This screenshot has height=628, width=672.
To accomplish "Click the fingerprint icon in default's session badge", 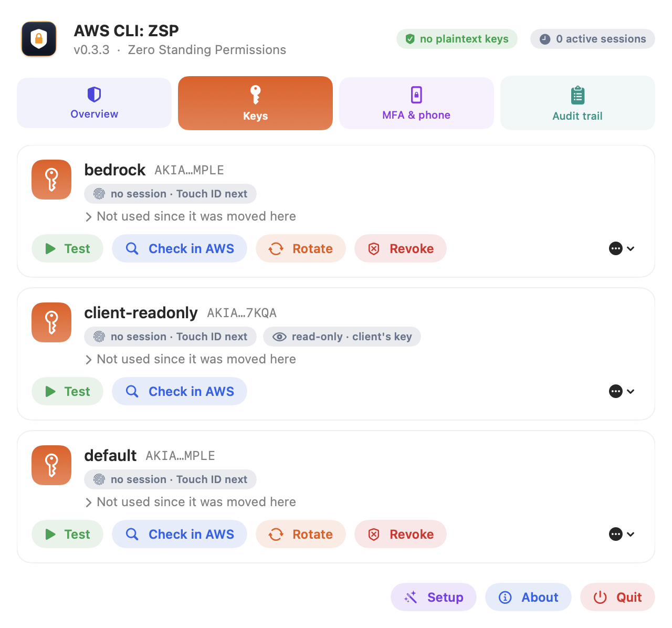I will pyautogui.click(x=99, y=479).
